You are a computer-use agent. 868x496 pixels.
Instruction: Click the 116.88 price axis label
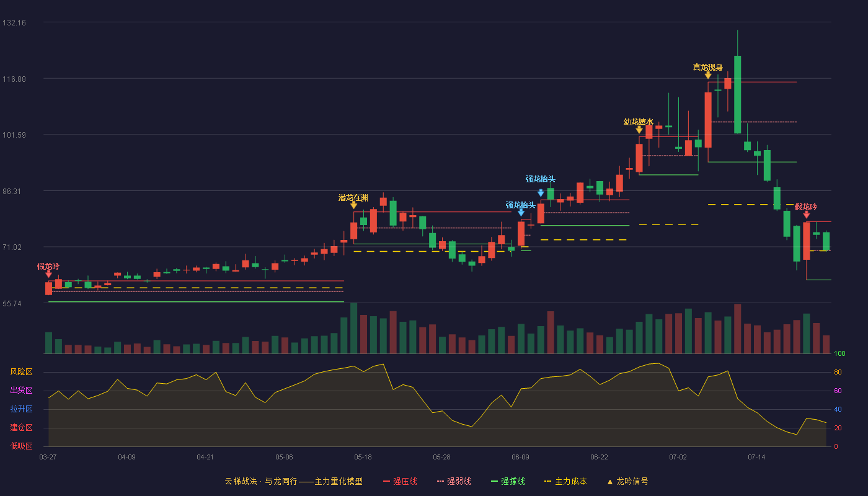tap(14, 79)
